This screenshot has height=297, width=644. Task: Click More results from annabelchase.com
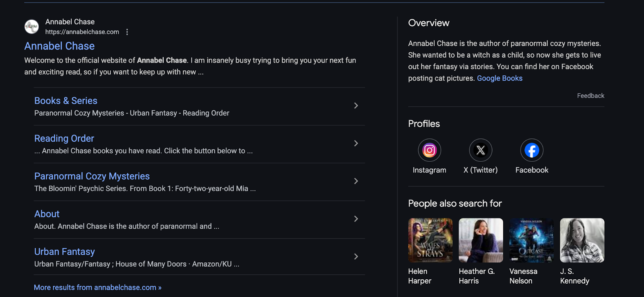pyautogui.click(x=97, y=287)
